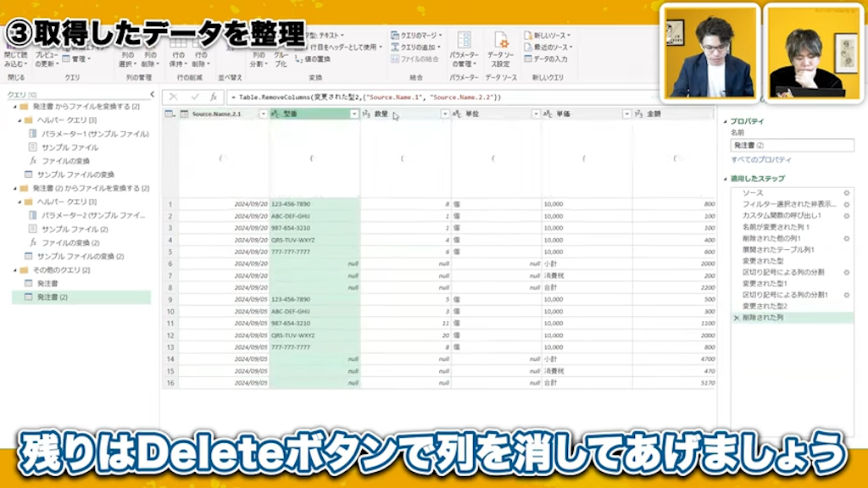Click the クエリの追加 (Append Queries) icon
Screen dimensions: 868x488
[393, 45]
